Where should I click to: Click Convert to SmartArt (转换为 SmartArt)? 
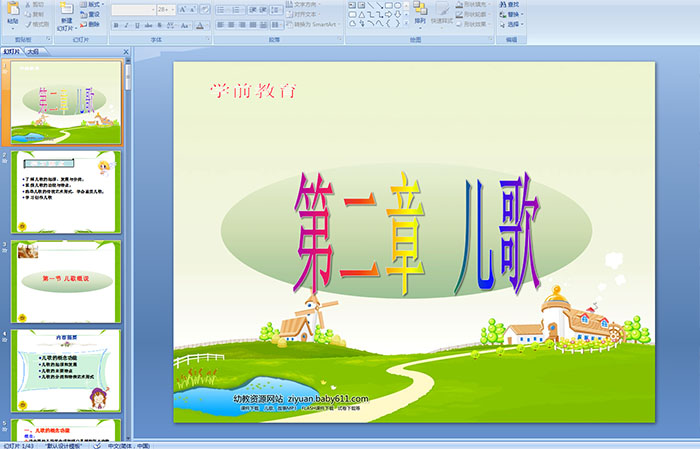coord(314,24)
